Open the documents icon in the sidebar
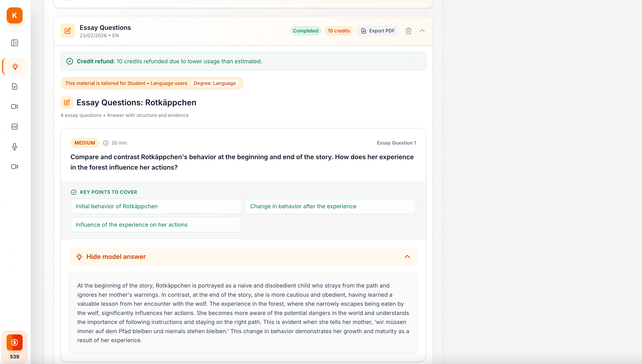Viewport: 642px width, 364px height. click(x=14, y=86)
